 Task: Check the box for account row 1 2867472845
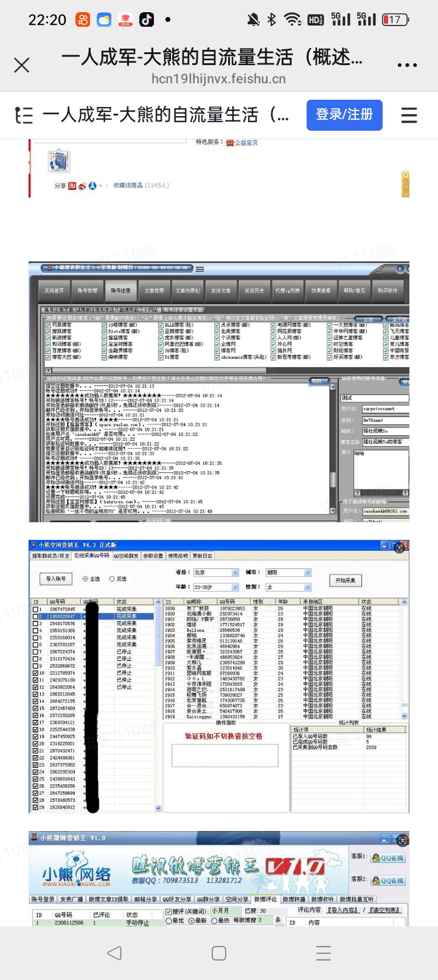tap(35, 609)
